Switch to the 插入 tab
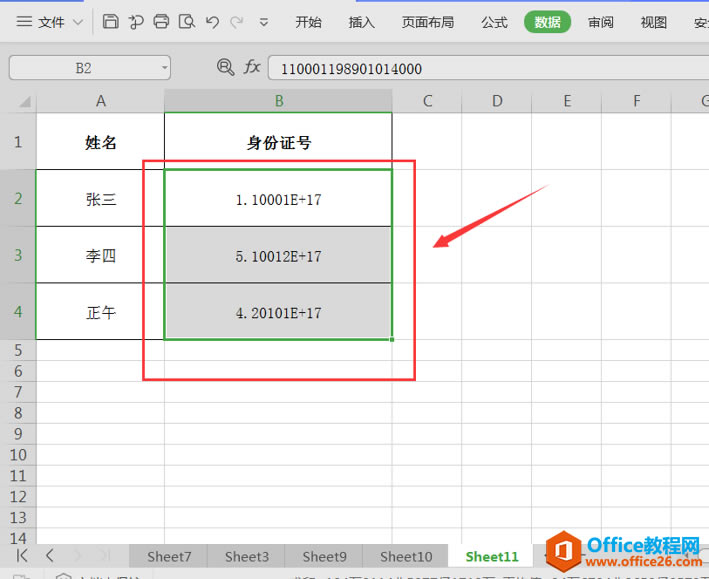The width and height of the screenshot is (709, 579). coord(361,22)
